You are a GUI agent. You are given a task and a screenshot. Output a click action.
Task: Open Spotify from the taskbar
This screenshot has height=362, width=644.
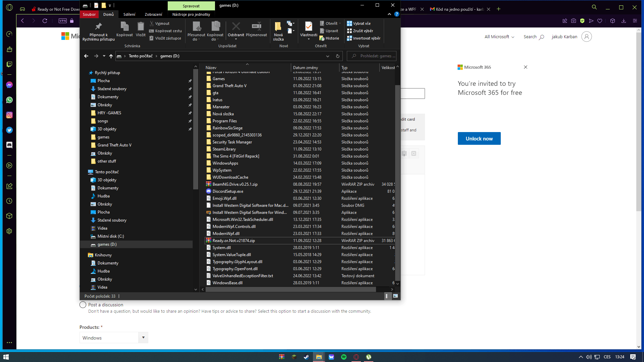(344, 357)
